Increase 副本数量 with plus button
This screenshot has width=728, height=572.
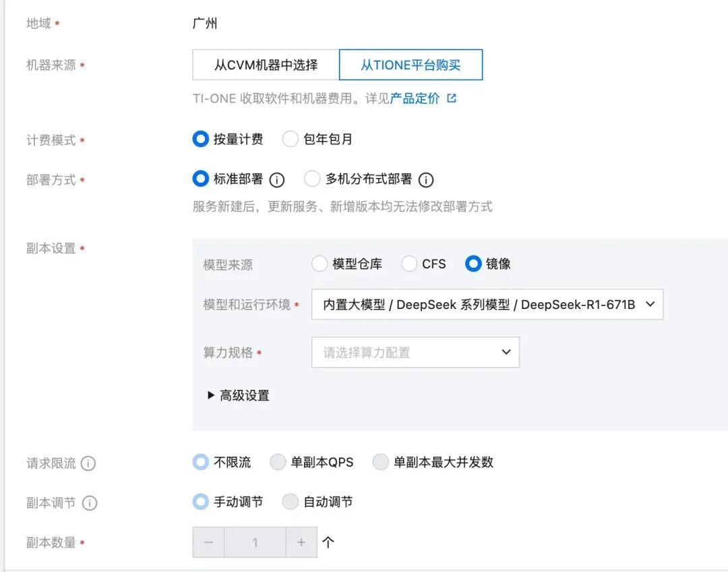coord(301,542)
